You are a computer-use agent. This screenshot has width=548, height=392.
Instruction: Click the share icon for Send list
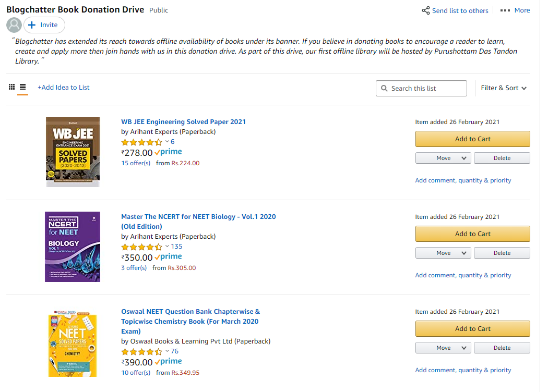[426, 10]
